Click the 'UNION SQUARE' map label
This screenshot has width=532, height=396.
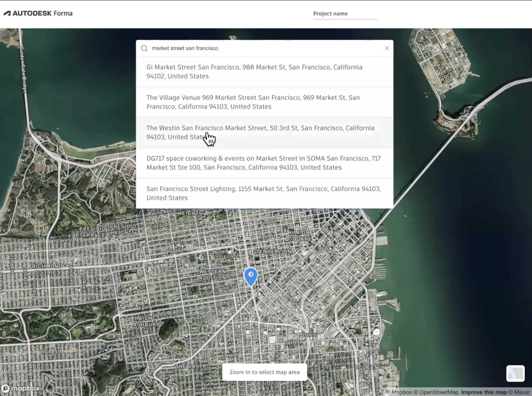300,236
